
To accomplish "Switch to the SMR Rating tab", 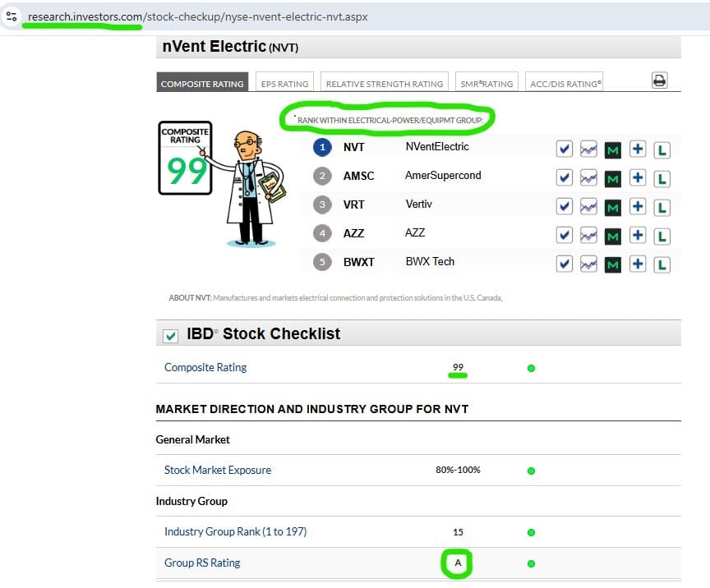I will coord(486,83).
